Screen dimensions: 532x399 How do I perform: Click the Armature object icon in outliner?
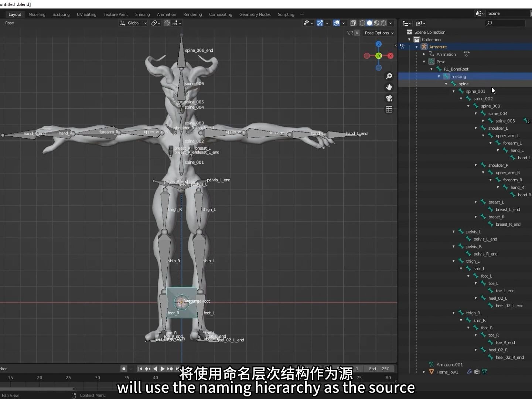point(424,47)
